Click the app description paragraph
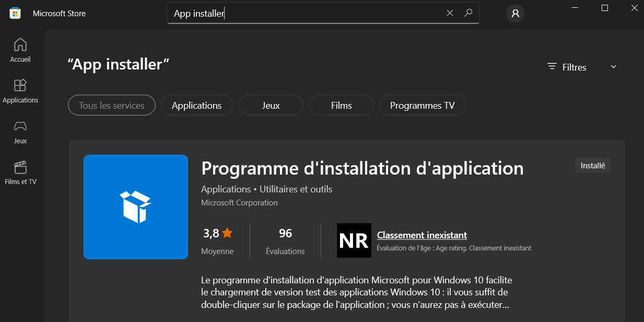The height and width of the screenshot is (322, 644). [356, 292]
